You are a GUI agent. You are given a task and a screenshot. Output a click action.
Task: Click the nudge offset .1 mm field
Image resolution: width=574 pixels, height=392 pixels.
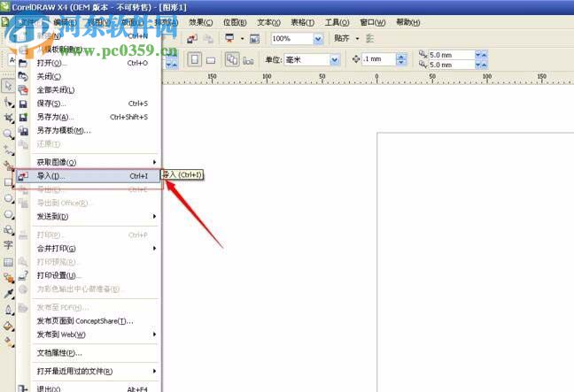(379, 59)
